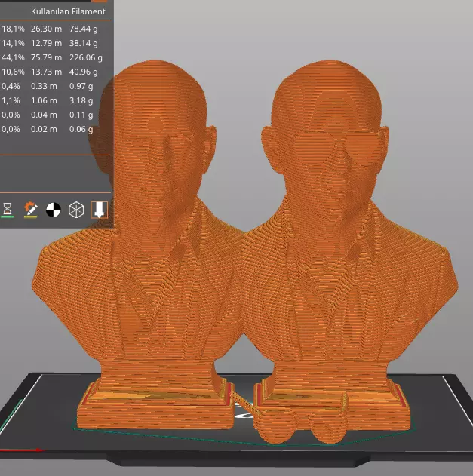The width and height of the screenshot is (473, 476).
Task: Select the 40.96 g weight value
Action: point(84,72)
